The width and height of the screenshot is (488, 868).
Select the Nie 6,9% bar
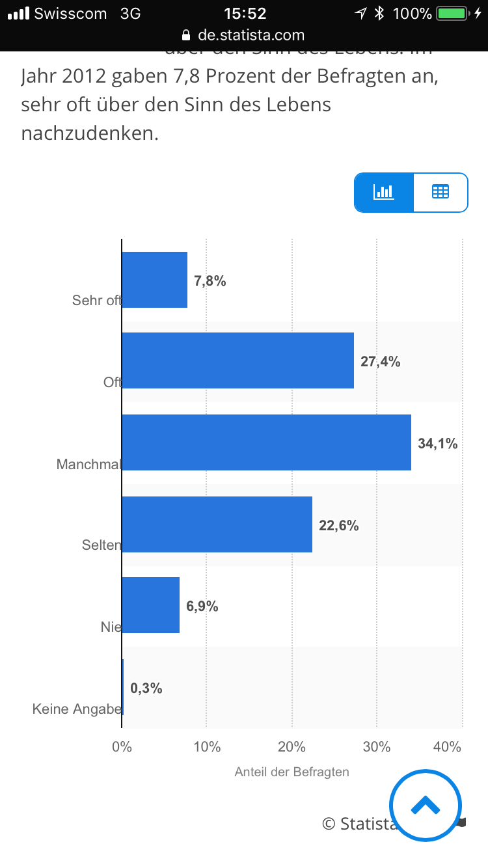click(151, 605)
